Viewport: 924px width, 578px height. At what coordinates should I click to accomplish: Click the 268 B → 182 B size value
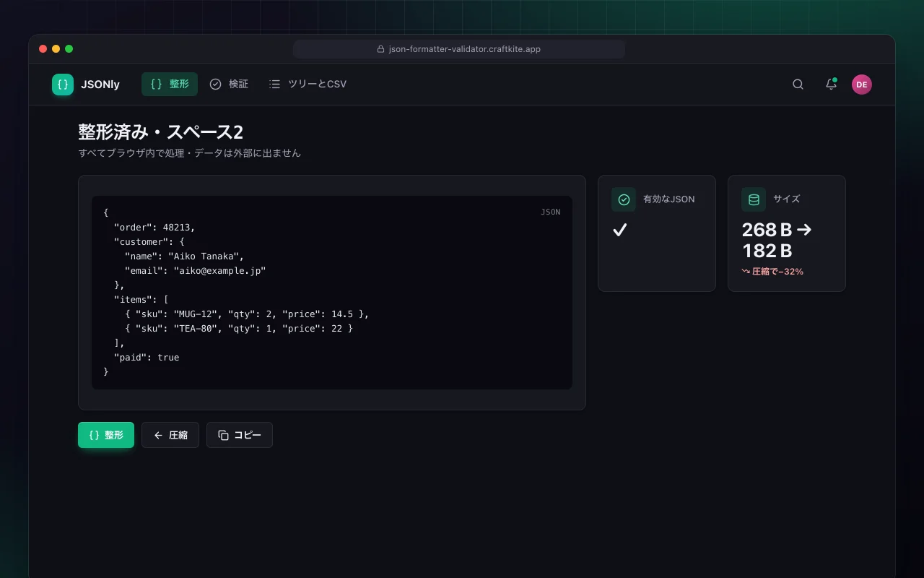(x=777, y=240)
